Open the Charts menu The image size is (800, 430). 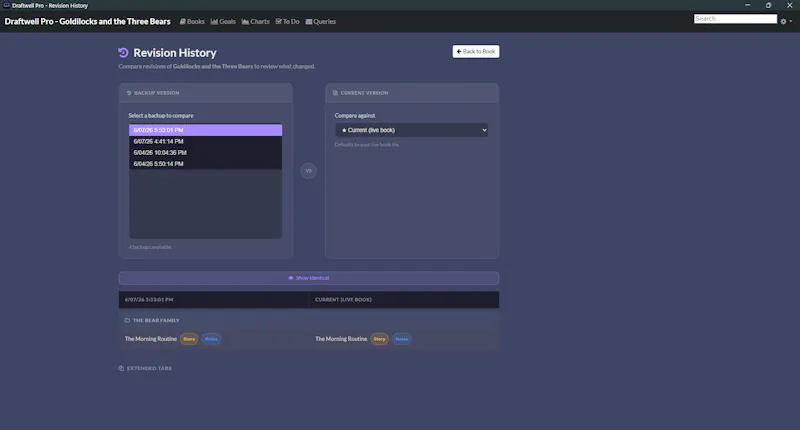click(255, 21)
